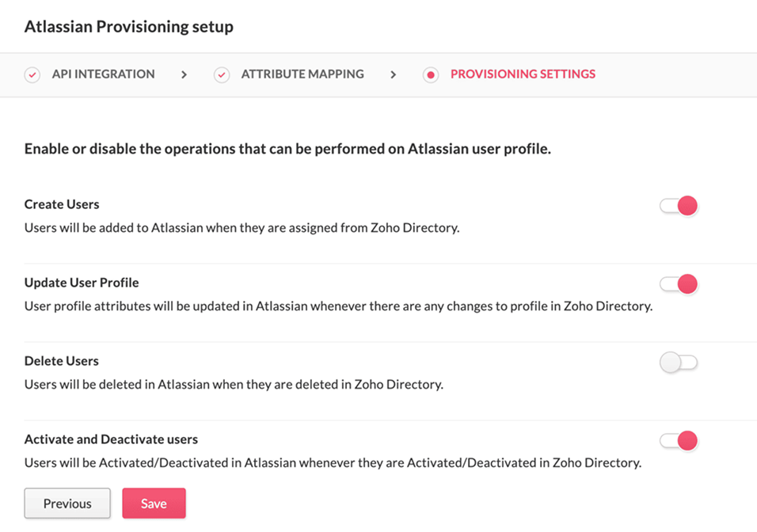
Task: Click the Activate and Deactivate users label
Action: [110, 439]
